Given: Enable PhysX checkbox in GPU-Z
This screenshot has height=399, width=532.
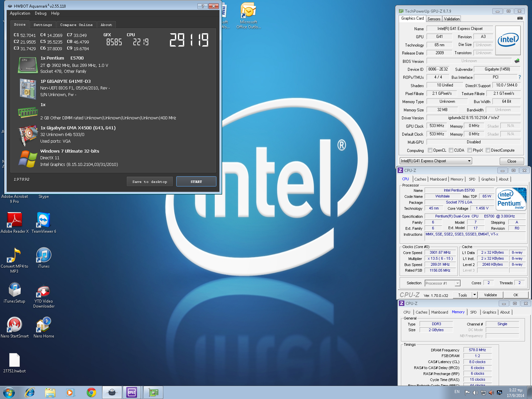Looking at the screenshot, I should (470, 150).
